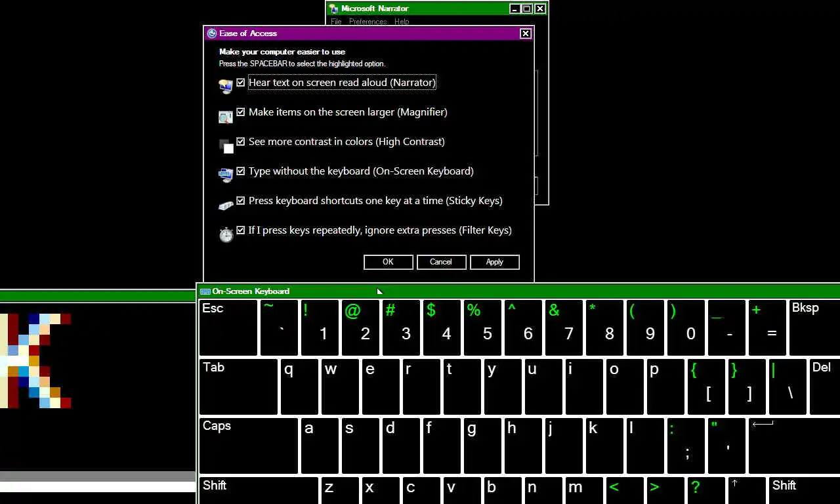840x504 pixels.
Task: Open Preferences menu in Microsoft Narrator
Action: point(368,22)
